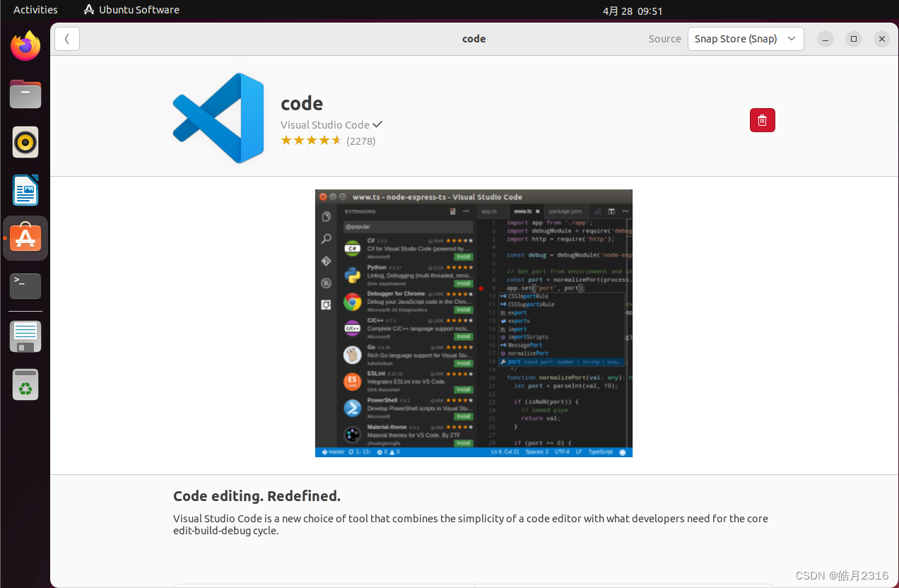The height and width of the screenshot is (588, 899).
Task: Open the Terminal from the dock
Action: click(25, 286)
